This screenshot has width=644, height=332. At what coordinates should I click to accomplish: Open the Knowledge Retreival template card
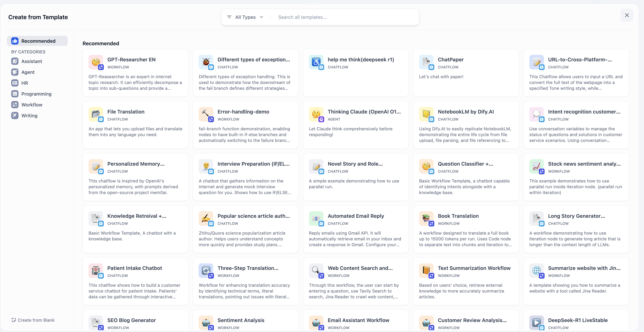pos(135,229)
